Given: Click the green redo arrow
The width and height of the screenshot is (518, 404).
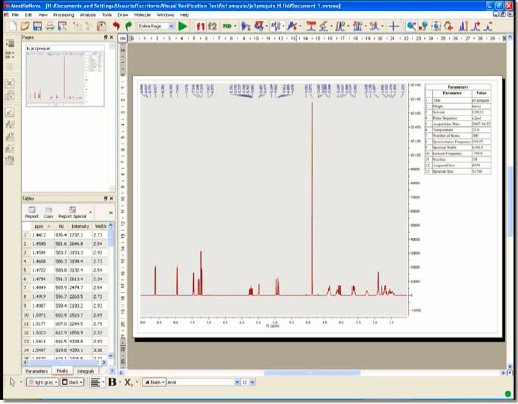Looking at the screenshot, I should pos(128,26).
